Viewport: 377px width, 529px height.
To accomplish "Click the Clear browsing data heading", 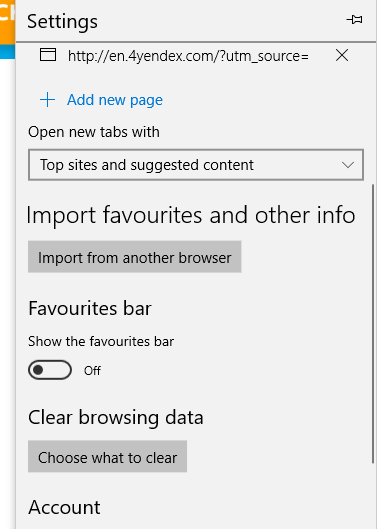I will pyautogui.click(x=116, y=417).
